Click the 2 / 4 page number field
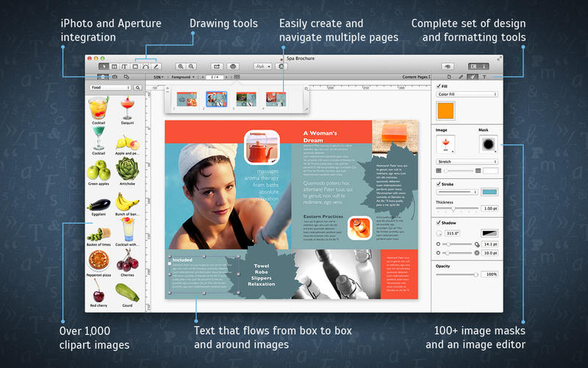This screenshot has height=368, width=588. pyautogui.click(x=215, y=77)
